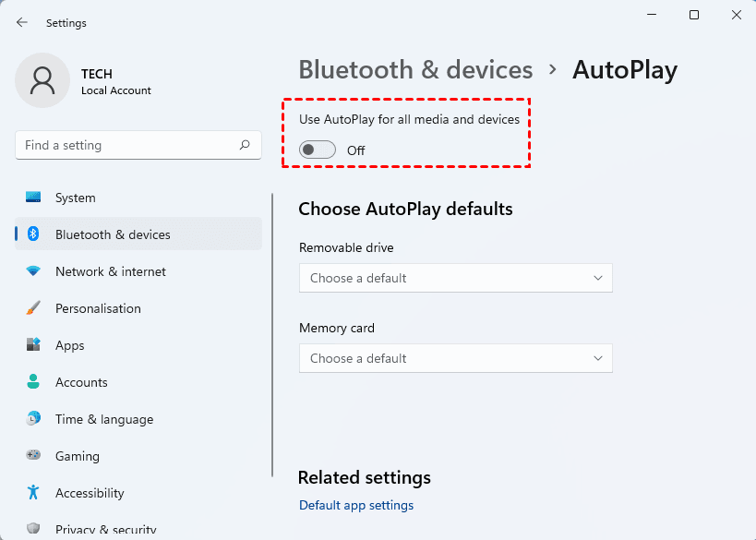Select the Network & internet wifi icon
This screenshot has height=540, width=756.
tap(33, 271)
